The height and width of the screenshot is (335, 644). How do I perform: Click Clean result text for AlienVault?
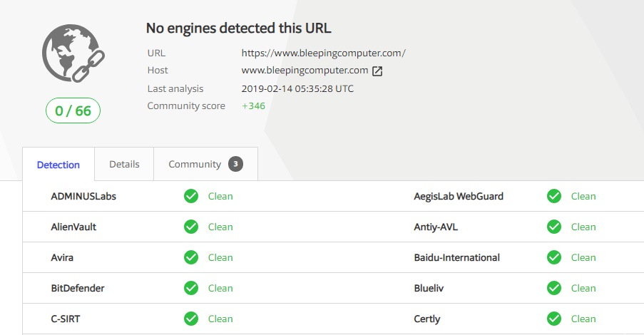pyautogui.click(x=220, y=227)
